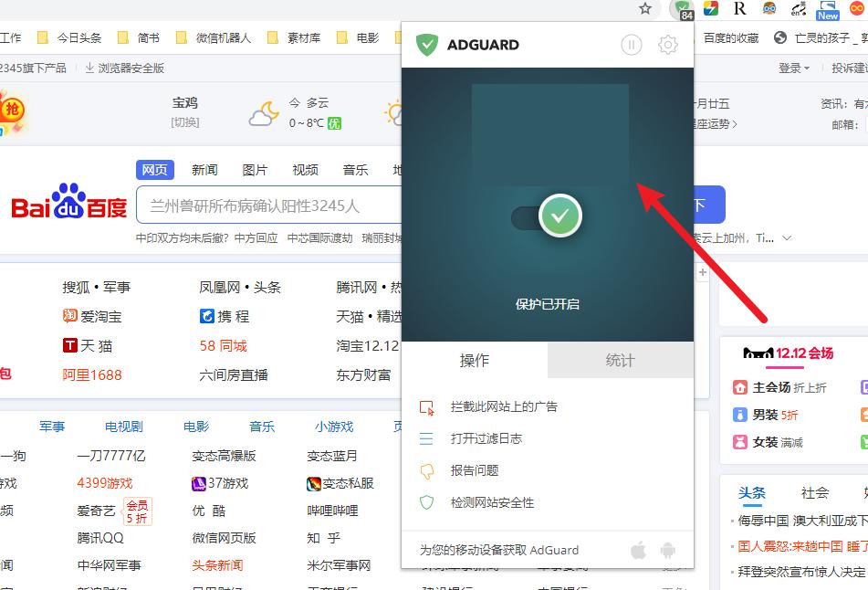The image size is (868, 590).
Task: Report a problem via 报告问题 icon
Action: (426, 470)
